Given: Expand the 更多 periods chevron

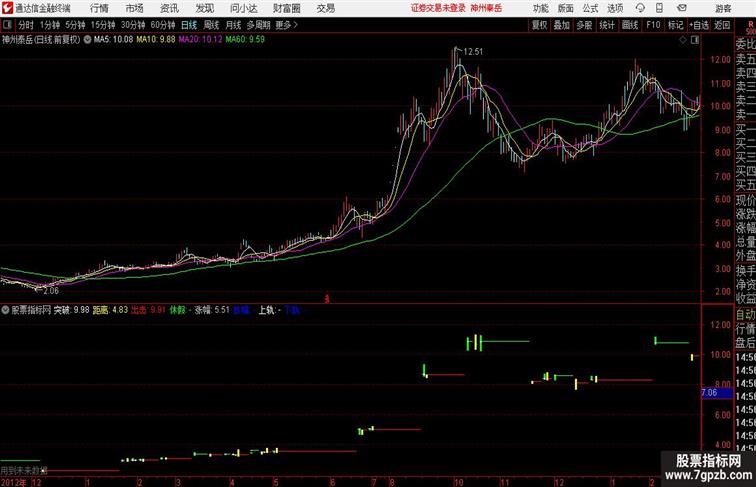Looking at the screenshot, I should (296, 25).
